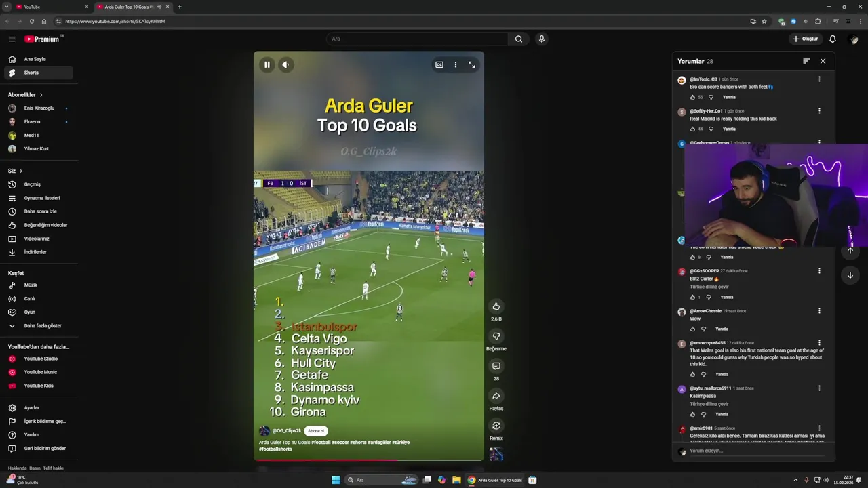Viewport: 868px width, 488px height.
Task: Bookmark this page with the star
Action: pyautogui.click(x=764, y=21)
